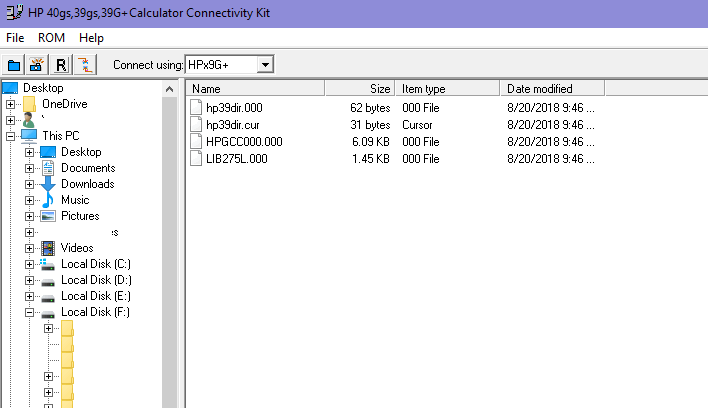Expand Local Disk (C:) node

point(29,264)
